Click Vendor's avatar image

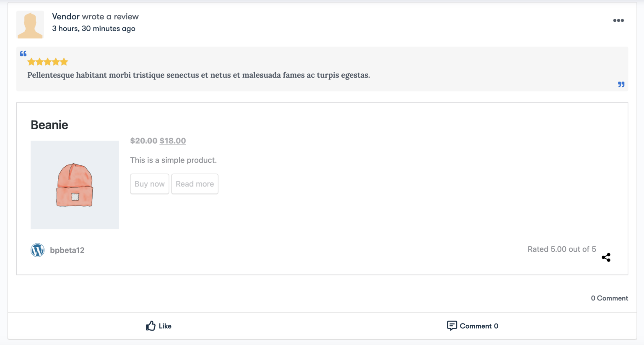[30, 25]
